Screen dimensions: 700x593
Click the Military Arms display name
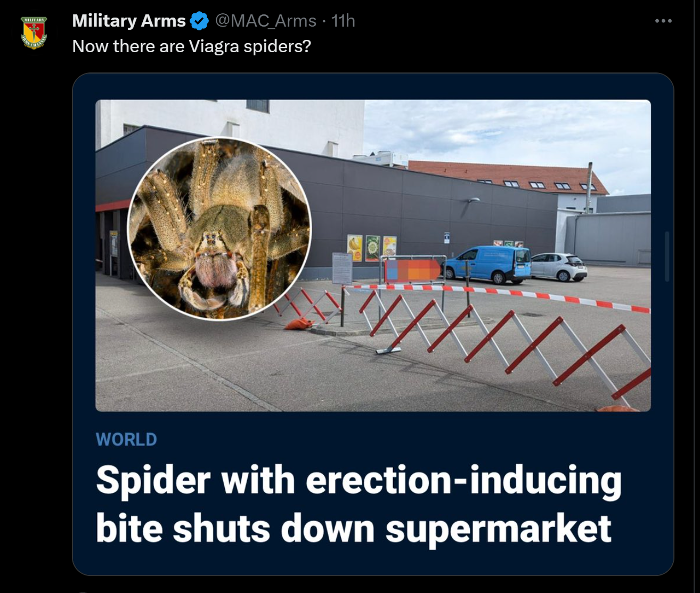coord(129,21)
